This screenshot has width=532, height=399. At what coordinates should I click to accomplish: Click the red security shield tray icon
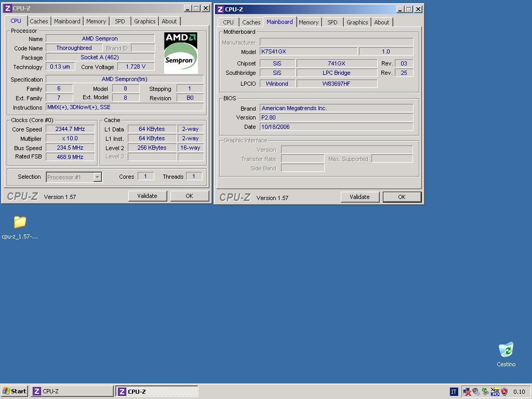[x=504, y=392]
